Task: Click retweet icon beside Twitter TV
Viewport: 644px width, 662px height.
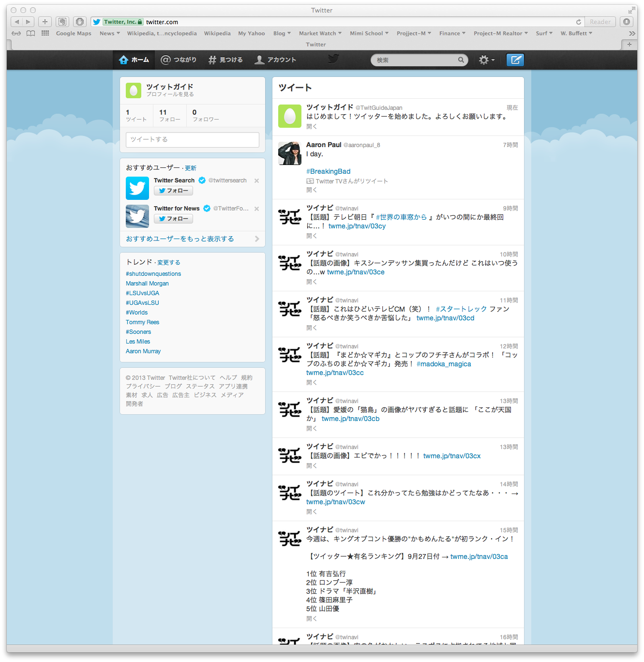Action: [x=310, y=181]
